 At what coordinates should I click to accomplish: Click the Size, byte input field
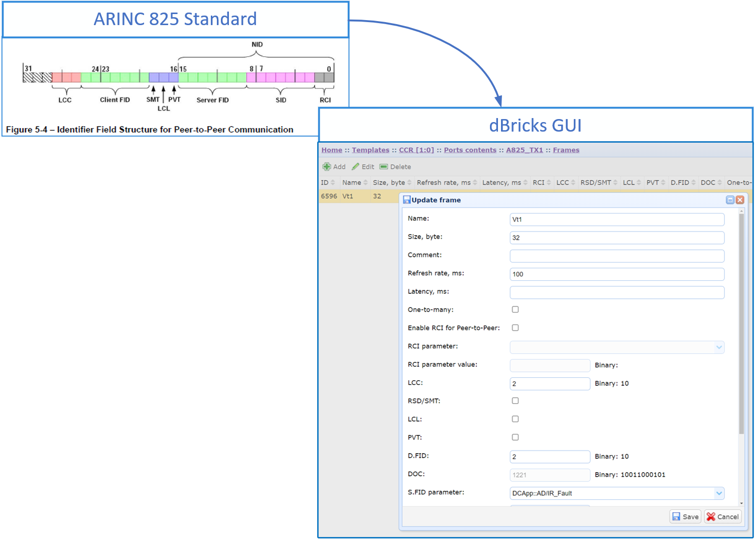(x=617, y=238)
